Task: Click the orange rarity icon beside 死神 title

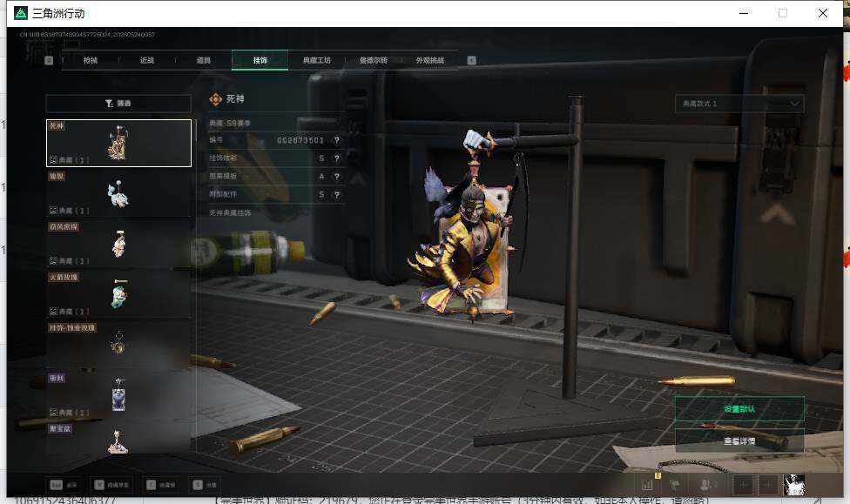Action: [216, 99]
